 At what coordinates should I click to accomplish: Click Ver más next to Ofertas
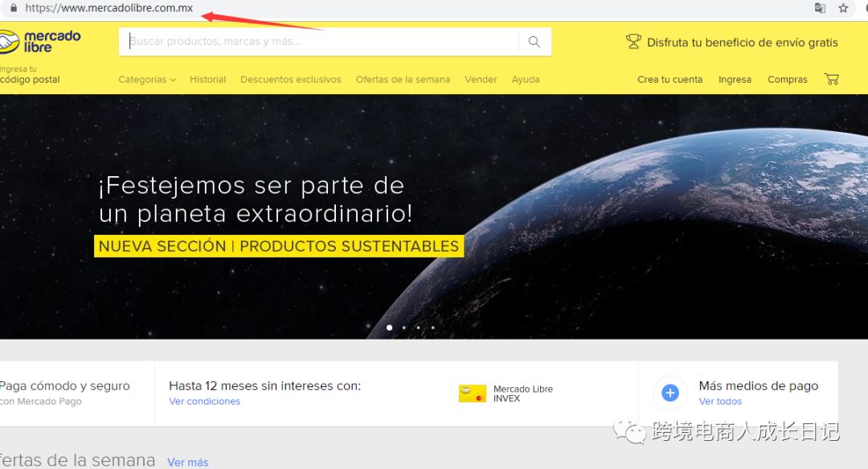click(187, 462)
